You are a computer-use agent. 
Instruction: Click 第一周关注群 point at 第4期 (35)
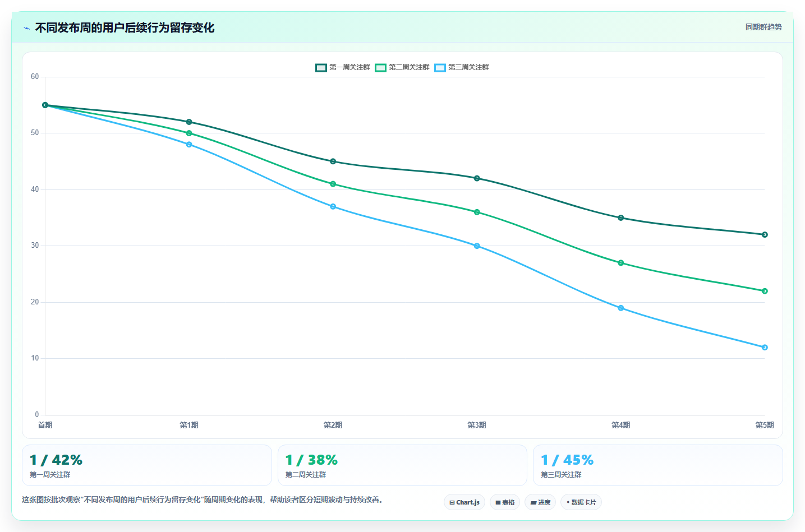pyautogui.click(x=621, y=218)
